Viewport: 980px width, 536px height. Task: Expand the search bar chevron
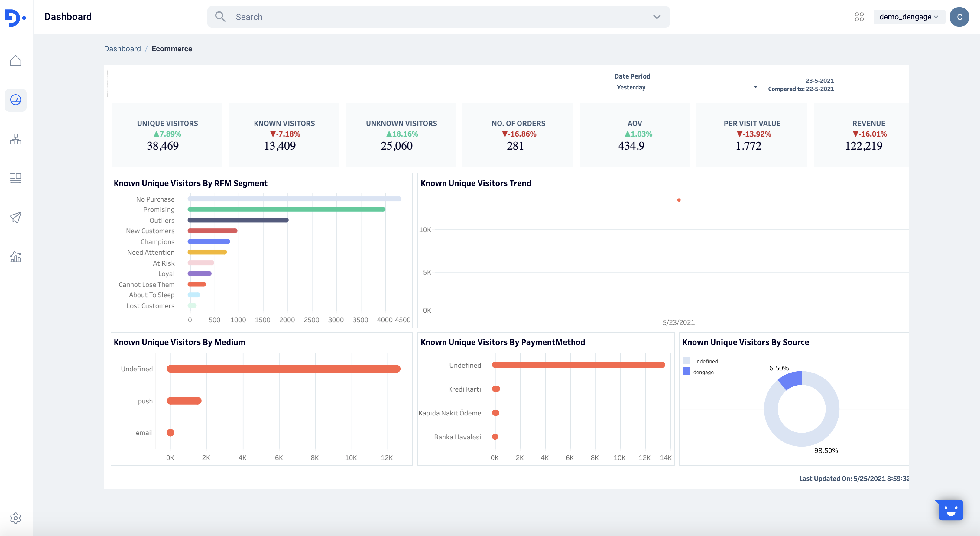(x=657, y=17)
